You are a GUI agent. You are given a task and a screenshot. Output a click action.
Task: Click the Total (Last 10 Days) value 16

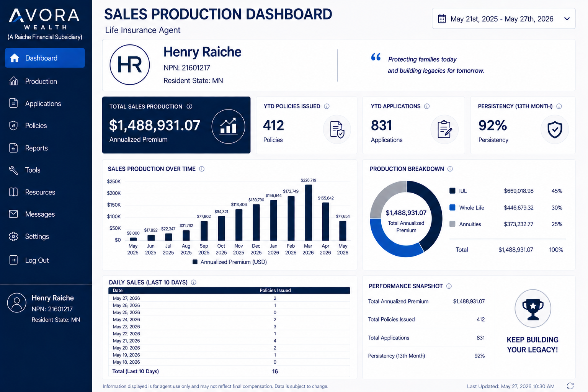click(275, 371)
